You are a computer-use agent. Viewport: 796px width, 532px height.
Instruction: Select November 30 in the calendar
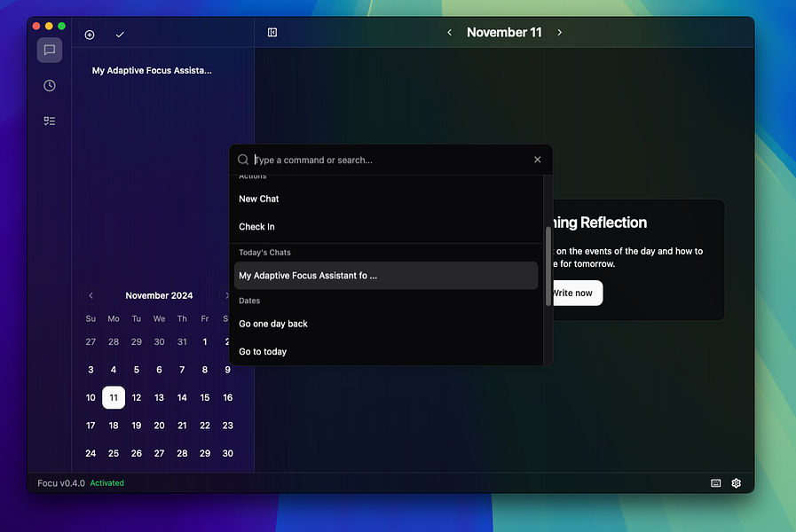(227, 453)
